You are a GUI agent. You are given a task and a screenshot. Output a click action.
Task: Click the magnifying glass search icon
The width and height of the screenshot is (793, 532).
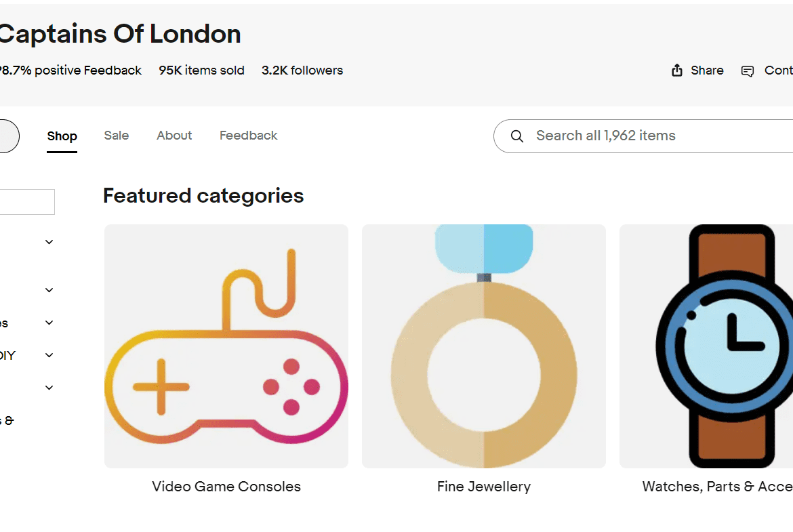517,136
